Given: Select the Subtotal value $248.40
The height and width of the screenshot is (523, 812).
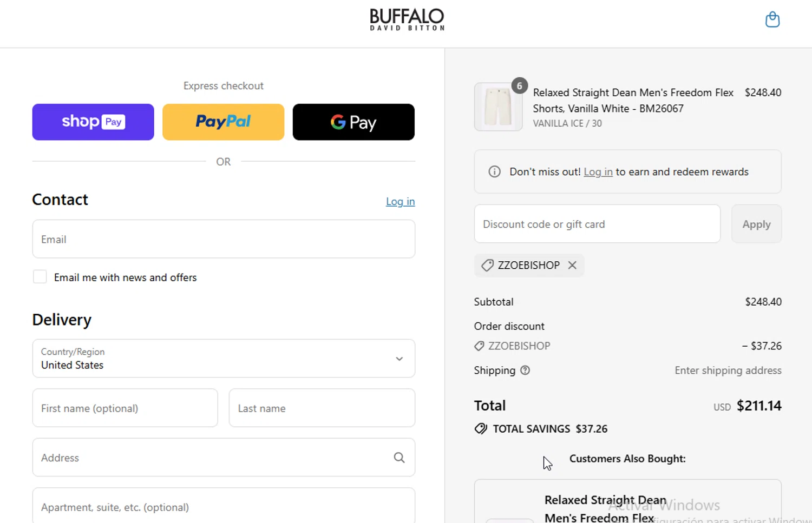Looking at the screenshot, I should point(763,302).
